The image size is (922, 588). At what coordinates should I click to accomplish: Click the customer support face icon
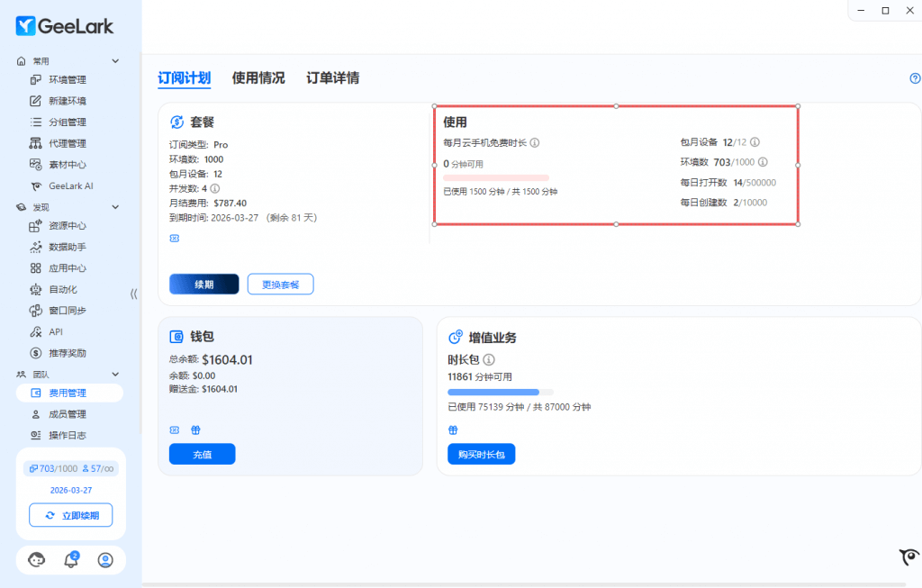(x=37, y=560)
